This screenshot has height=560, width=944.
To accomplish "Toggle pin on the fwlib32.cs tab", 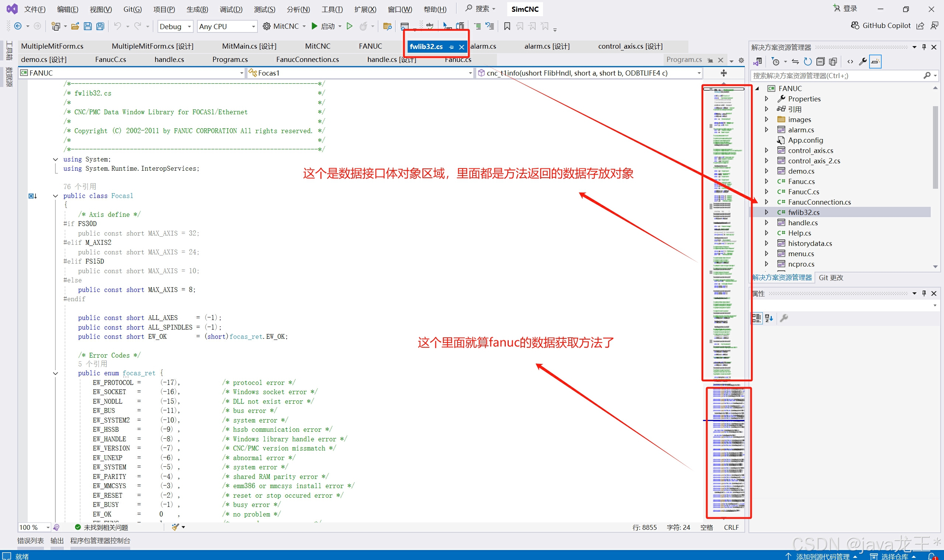I will click(451, 47).
